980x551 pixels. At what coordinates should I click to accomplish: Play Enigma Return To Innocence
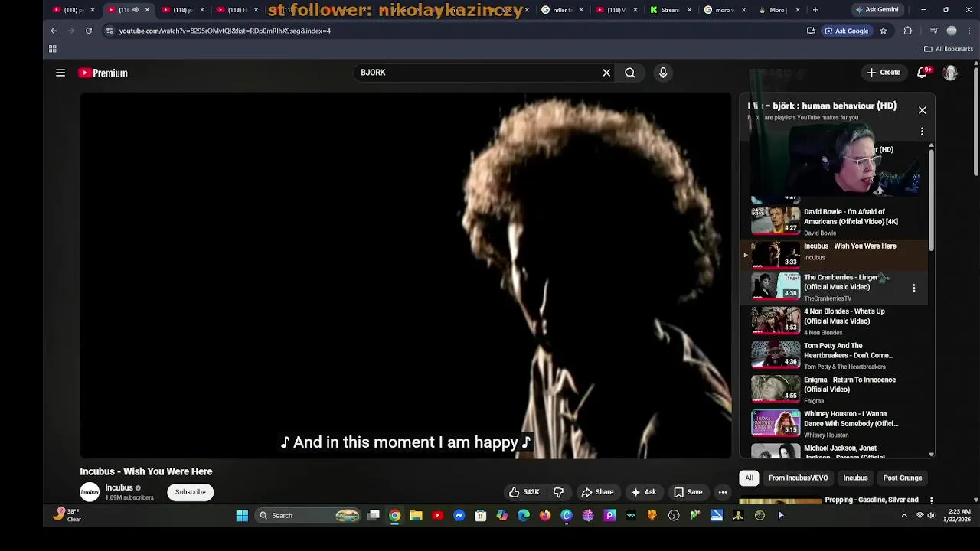click(835, 390)
